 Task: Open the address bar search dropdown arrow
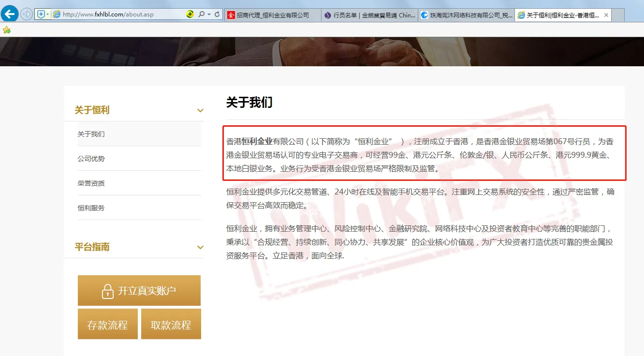tap(209, 15)
